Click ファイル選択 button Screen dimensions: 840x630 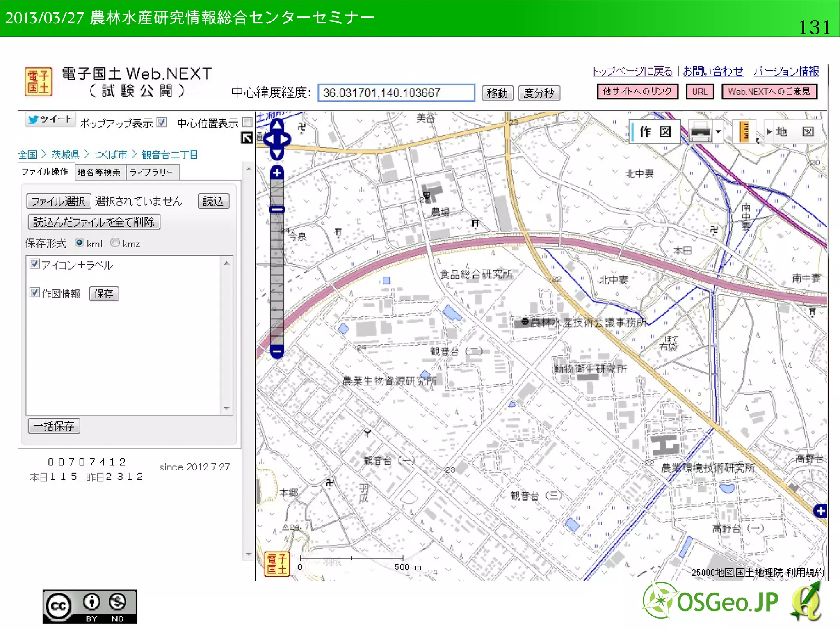(x=58, y=202)
